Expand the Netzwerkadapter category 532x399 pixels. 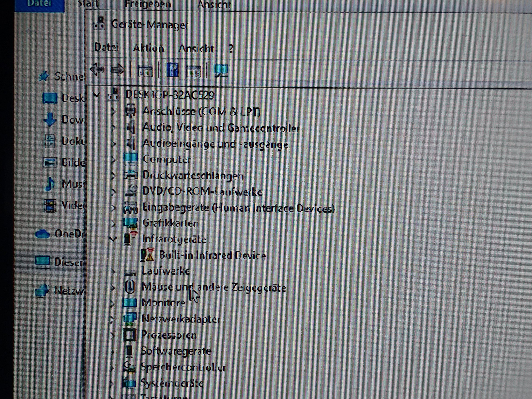coord(112,319)
